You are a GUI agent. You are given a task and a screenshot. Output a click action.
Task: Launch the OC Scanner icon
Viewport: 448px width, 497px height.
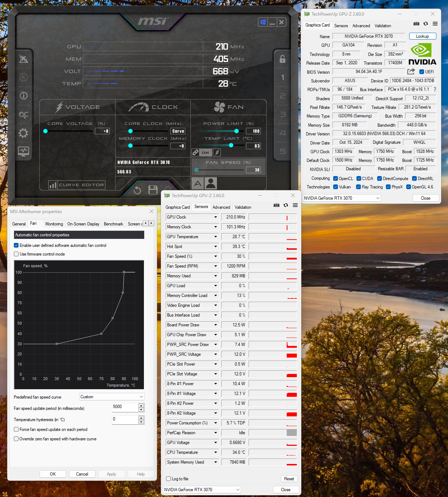[x=24, y=115]
